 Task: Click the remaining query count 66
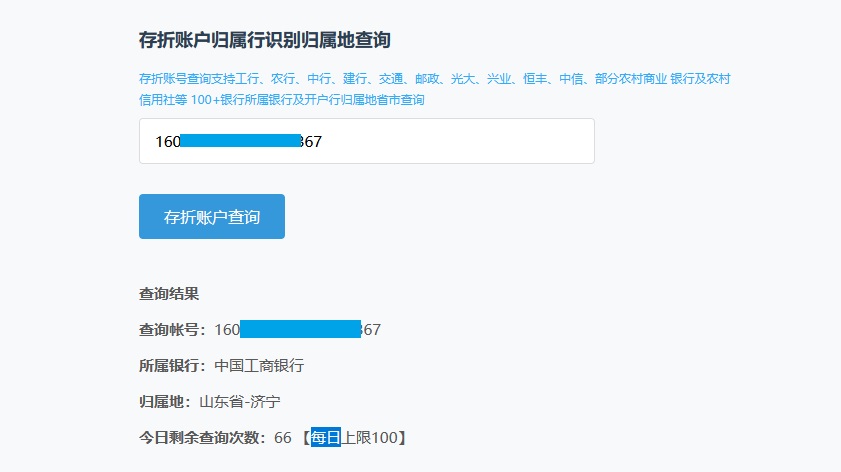click(x=282, y=438)
